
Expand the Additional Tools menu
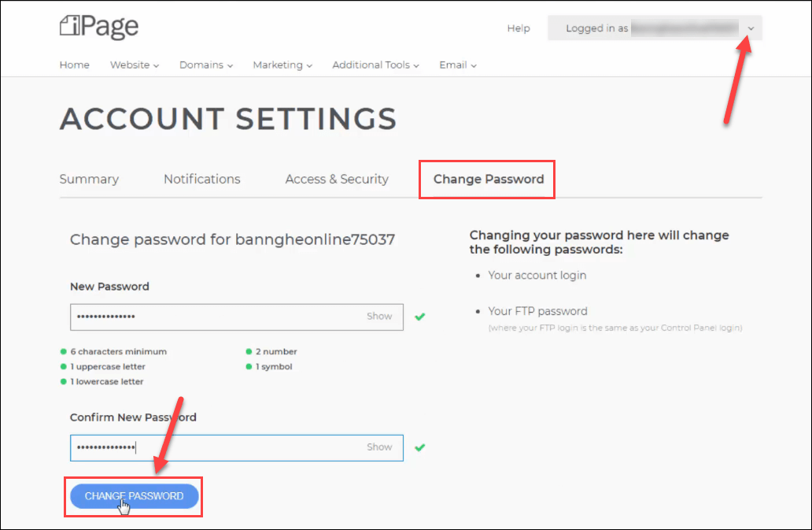pyautogui.click(x=375, y=65)
